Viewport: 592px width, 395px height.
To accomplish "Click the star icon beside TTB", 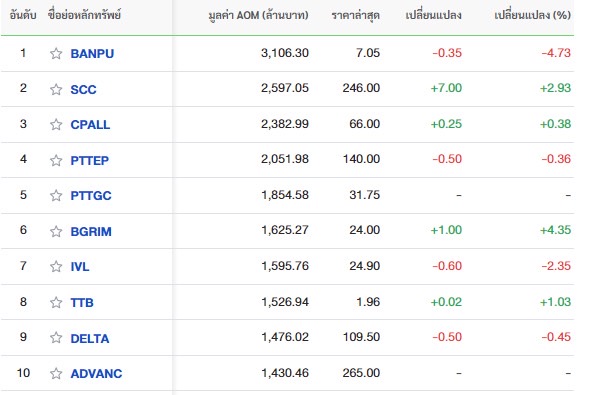I will click(56, 302).
